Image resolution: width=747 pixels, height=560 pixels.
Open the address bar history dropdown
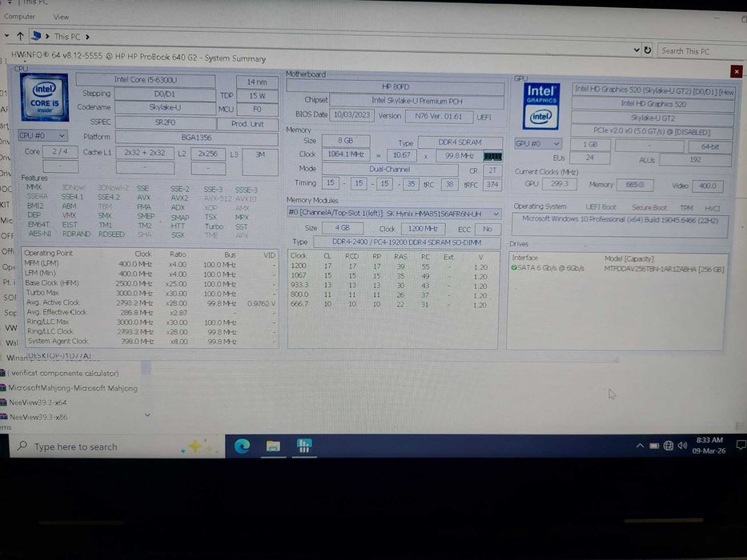pos(637,50)
